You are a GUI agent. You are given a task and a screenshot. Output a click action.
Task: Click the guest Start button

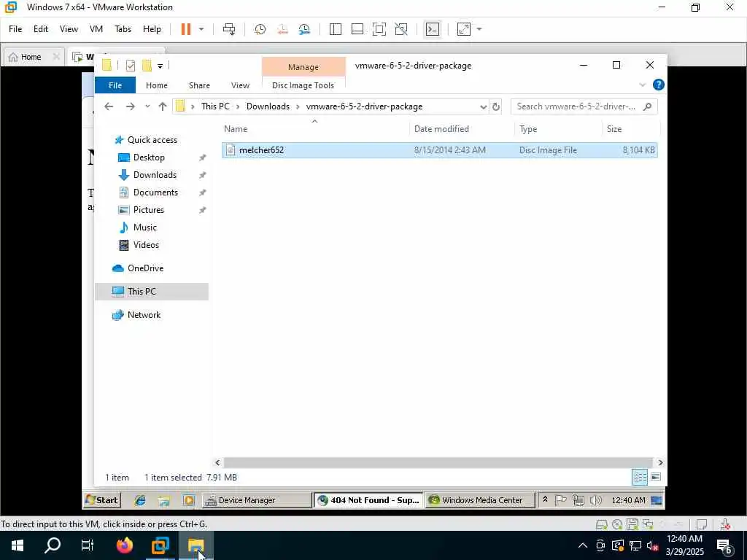point(102,500)
